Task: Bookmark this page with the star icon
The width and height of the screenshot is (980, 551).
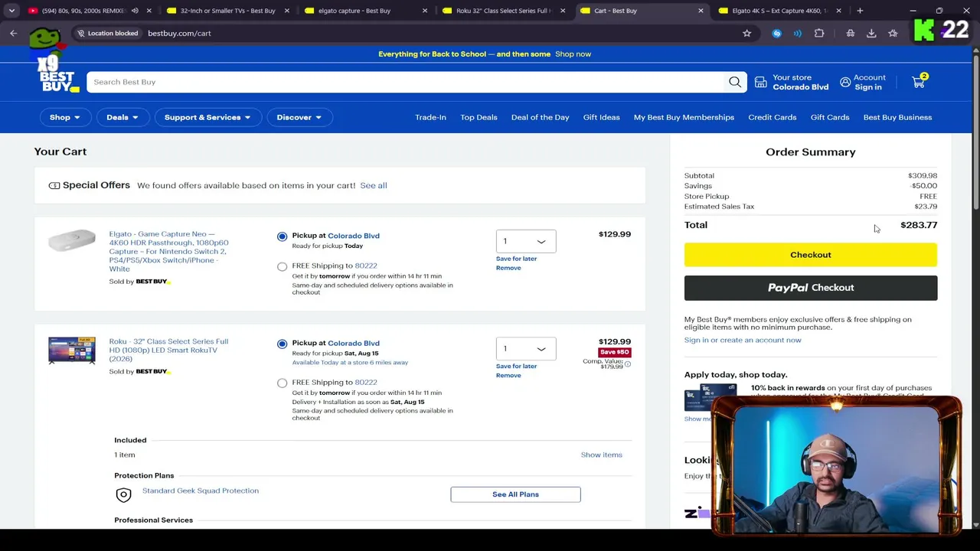Action: [746, 33]
